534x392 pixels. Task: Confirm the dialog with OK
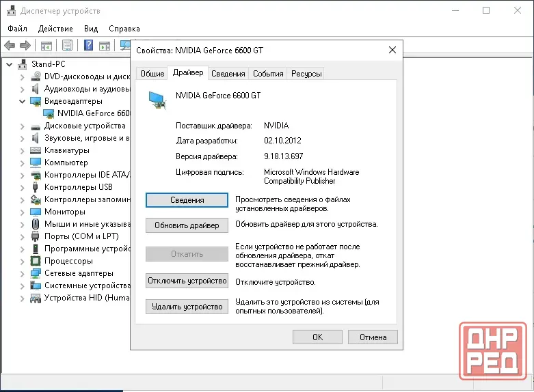[317, 337]
